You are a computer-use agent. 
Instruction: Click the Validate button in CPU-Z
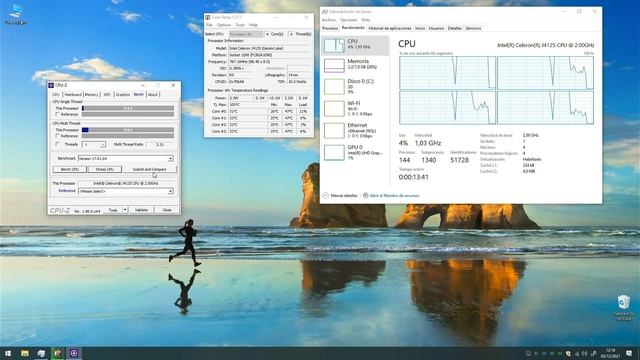(142, 210)
